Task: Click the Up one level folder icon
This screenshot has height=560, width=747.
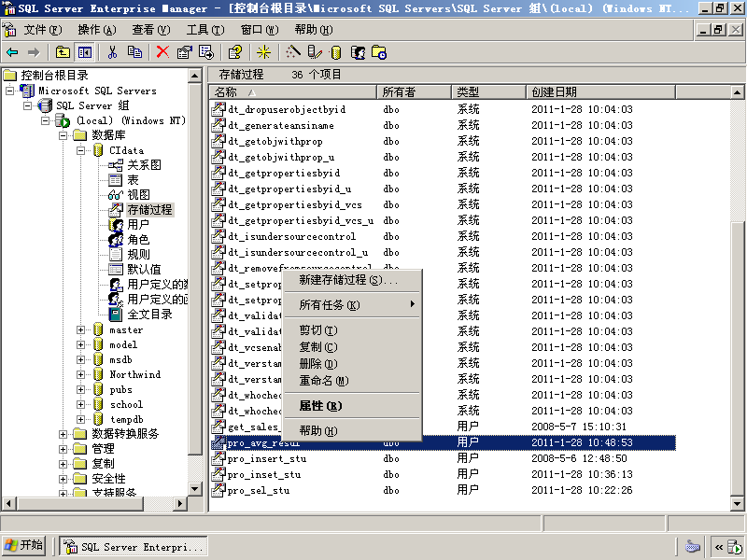Action: pyautogui.click(x=63, y=52)
